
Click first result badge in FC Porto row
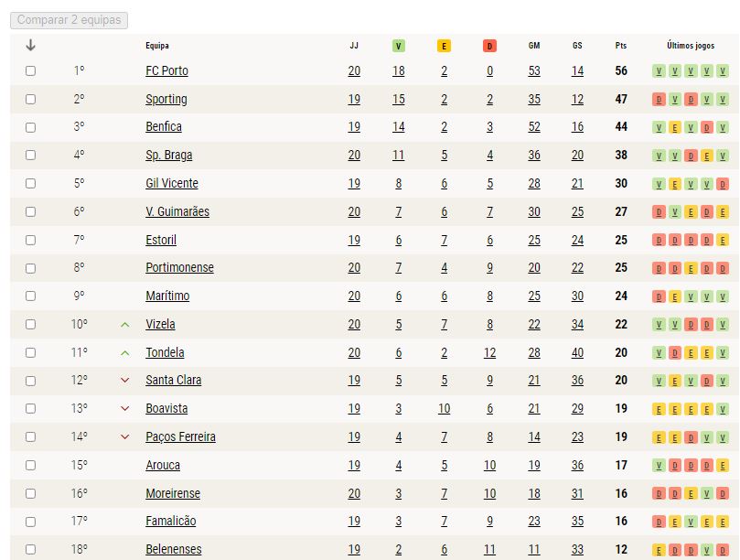tap(659, 71)
